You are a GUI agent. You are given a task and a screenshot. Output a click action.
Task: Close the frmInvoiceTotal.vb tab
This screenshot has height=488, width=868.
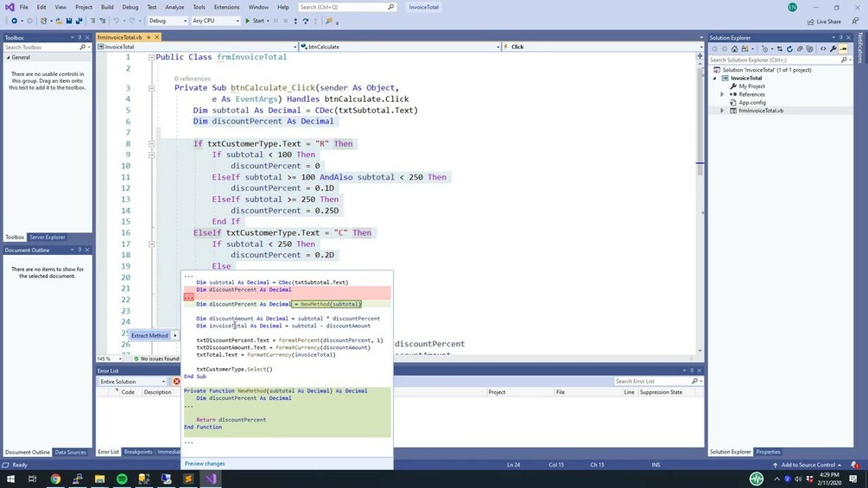coord(156,37)
